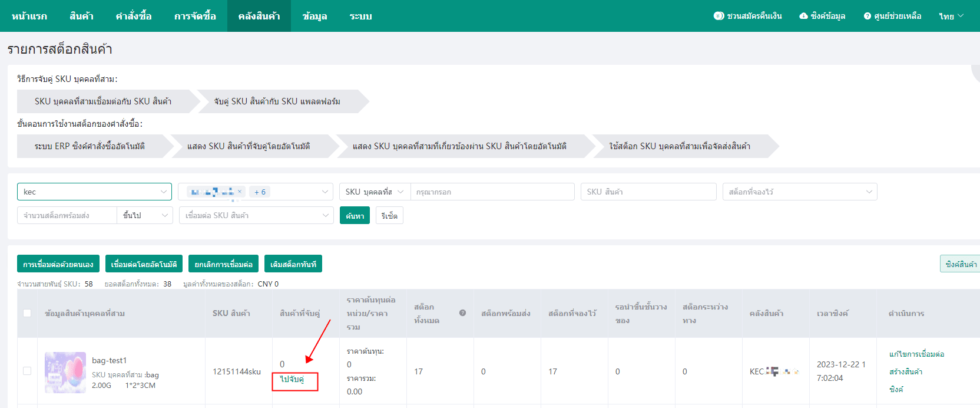Click the help icon in สต็อกทั้งหมด column header

[x=462, y=313]
